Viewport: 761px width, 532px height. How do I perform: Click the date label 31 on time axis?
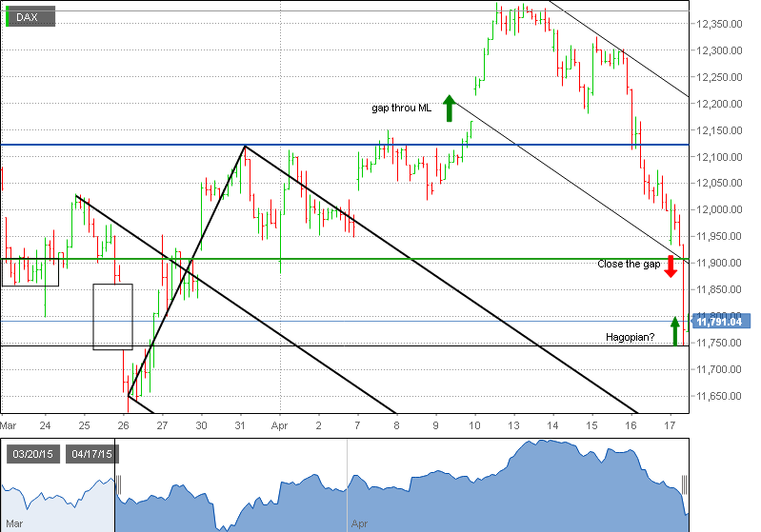point(240,425)
